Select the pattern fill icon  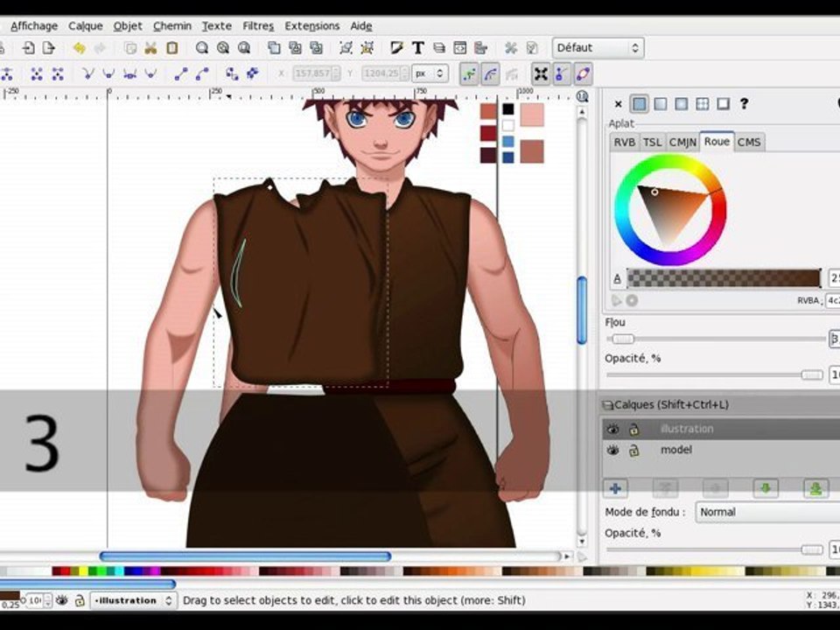point(703,104)
